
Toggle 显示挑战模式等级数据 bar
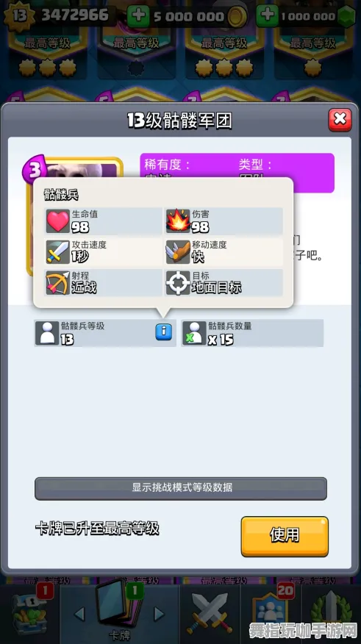coord(181,488)
